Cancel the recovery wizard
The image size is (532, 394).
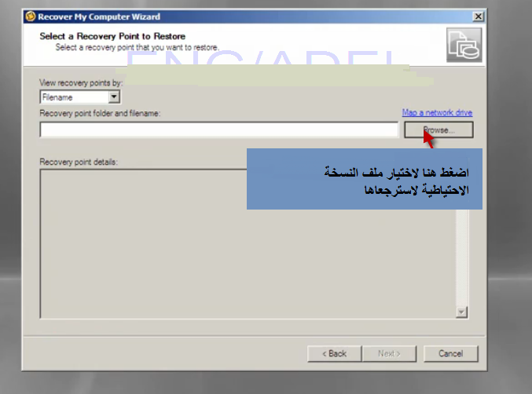[x=450, y=354]
